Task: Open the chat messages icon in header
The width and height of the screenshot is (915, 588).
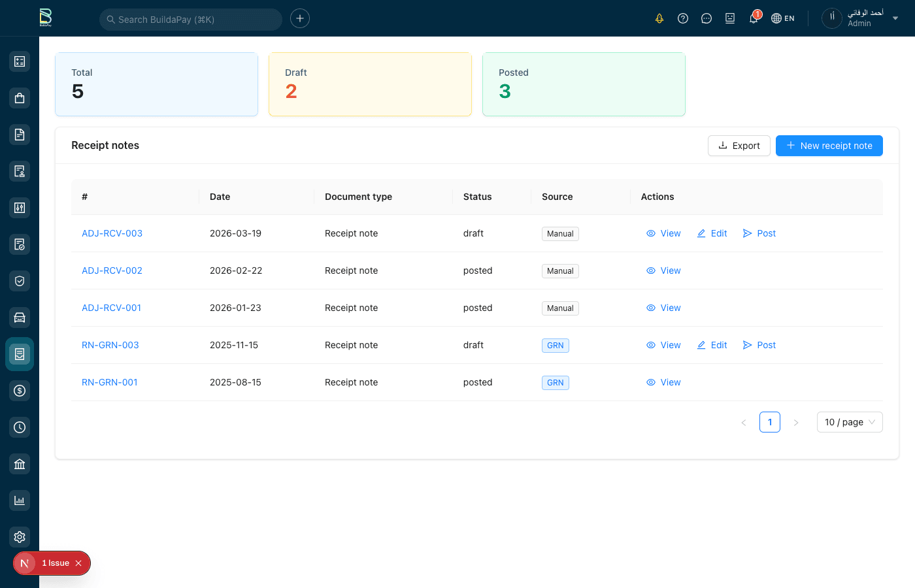Action: pyautogui.click(x=707, y=18)
